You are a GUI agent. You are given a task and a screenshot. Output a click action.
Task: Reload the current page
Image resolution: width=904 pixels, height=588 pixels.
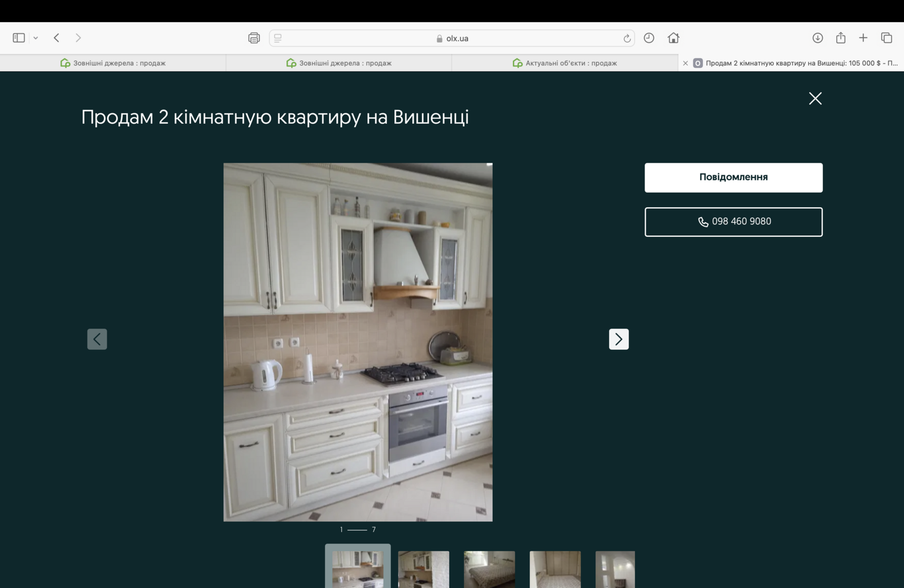(x=627, y=38)
